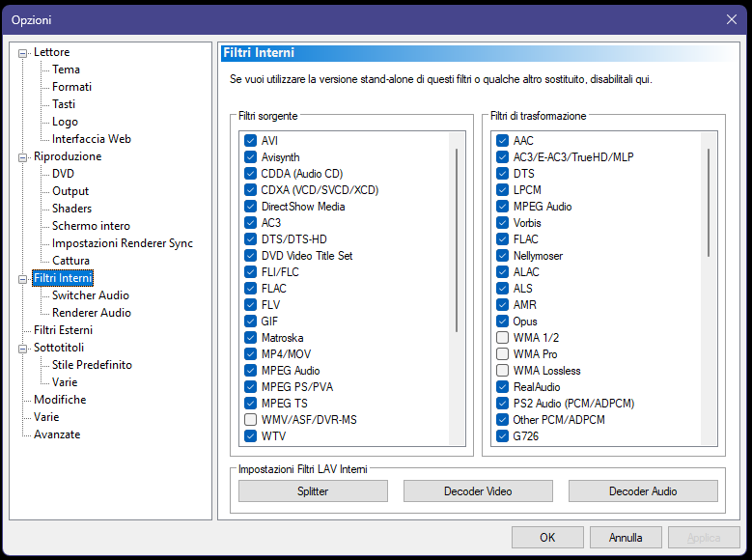Toggle the Matroska source filter
The width and height of the screenshot is (752, 560).
[x=250, y=337]
